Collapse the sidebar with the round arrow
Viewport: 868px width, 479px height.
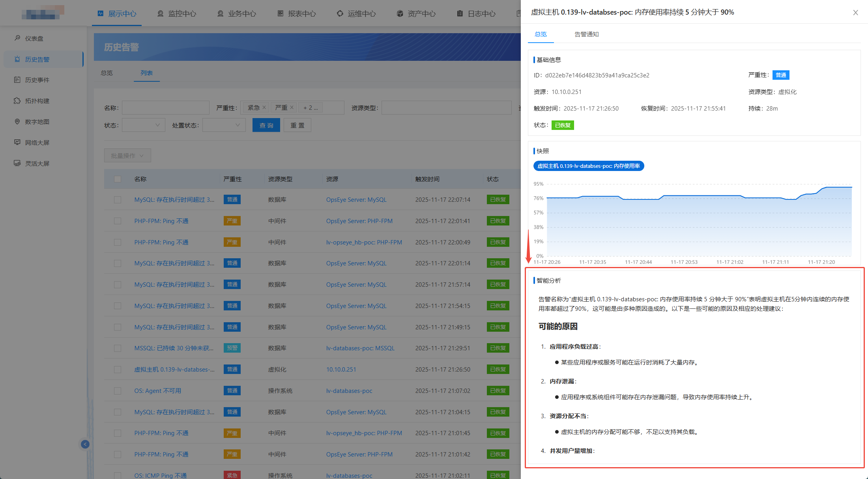85,444
